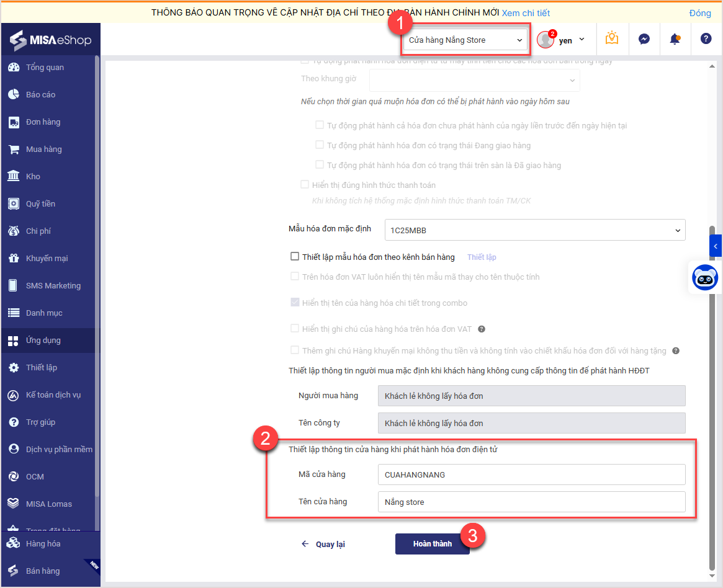
Task: Open the Mẫu hóa đơn mặc định dropdown
Action: (535, 230)
